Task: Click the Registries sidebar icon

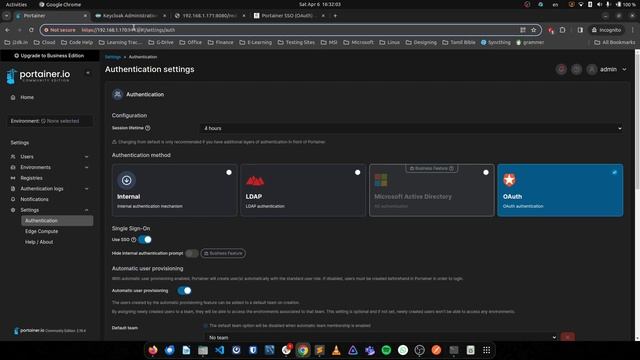Action: (x=13, y=178)
